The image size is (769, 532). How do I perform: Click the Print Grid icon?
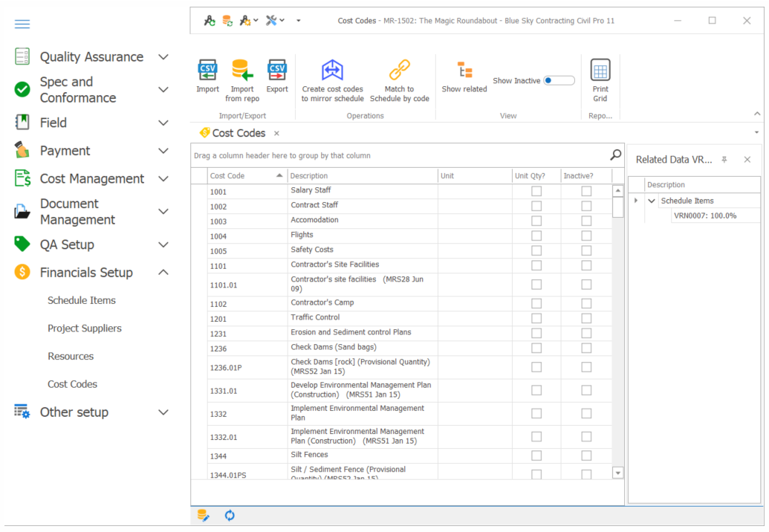click(x=600, y=70)
